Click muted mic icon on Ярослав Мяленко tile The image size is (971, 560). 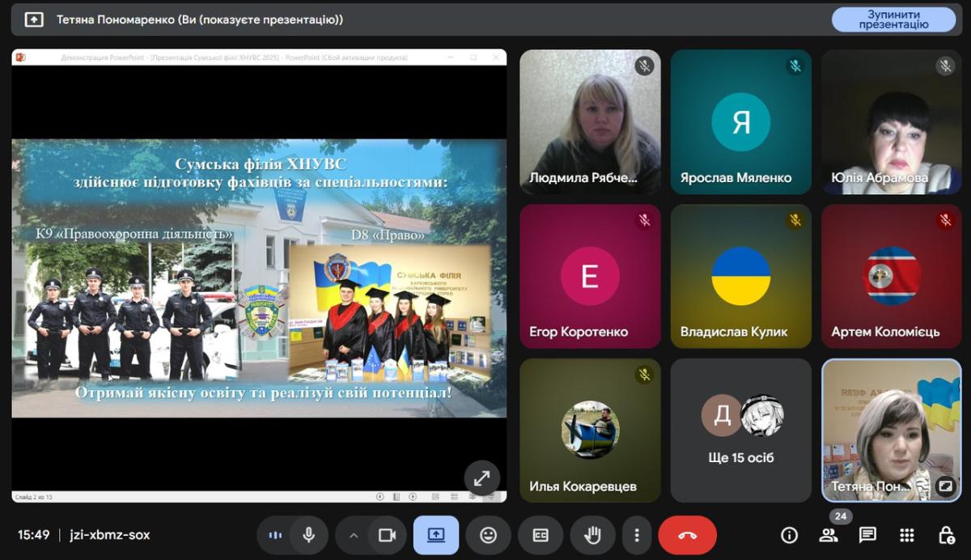(x=795, y=66)
